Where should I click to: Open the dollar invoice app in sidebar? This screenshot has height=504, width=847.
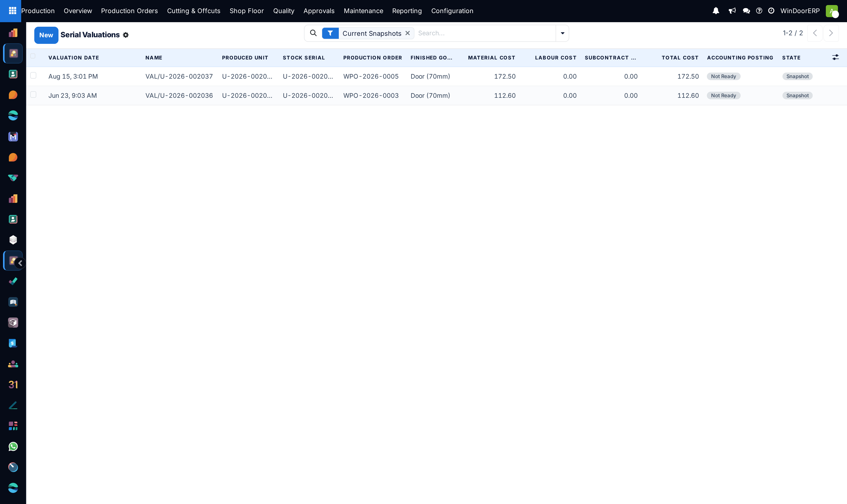tap(13, 343)
